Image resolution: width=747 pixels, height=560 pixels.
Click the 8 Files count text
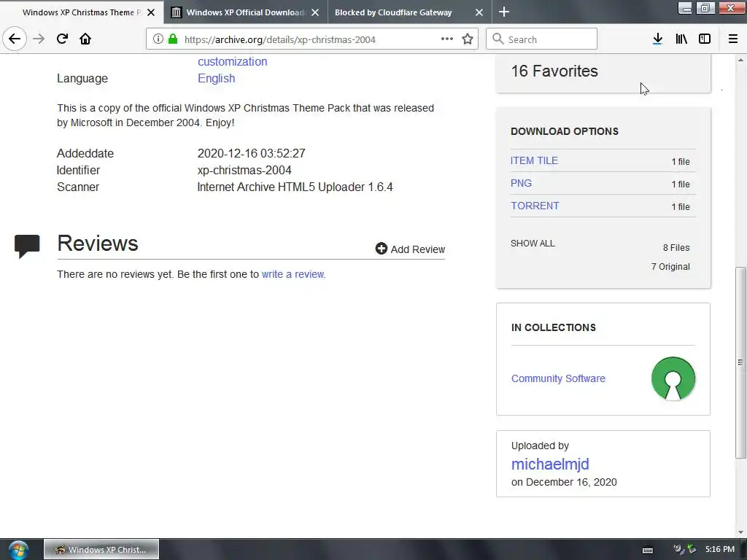tap(676, 248)
